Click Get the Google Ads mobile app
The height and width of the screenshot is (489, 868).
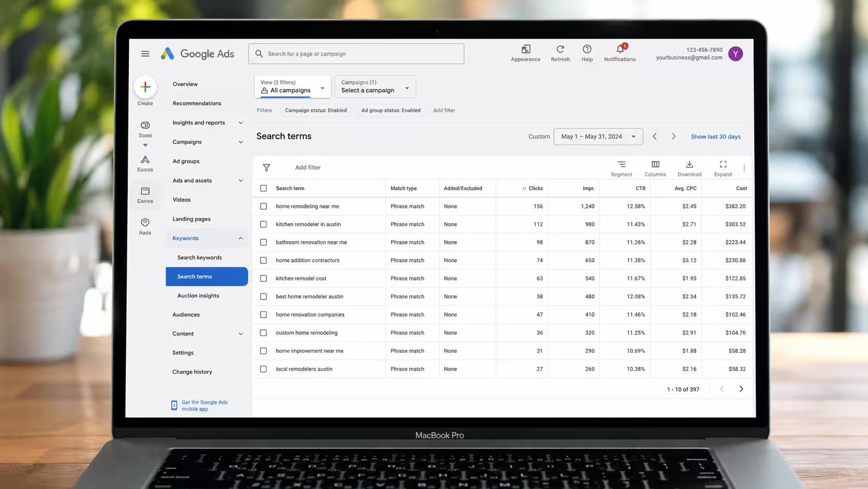pos(200,405)
